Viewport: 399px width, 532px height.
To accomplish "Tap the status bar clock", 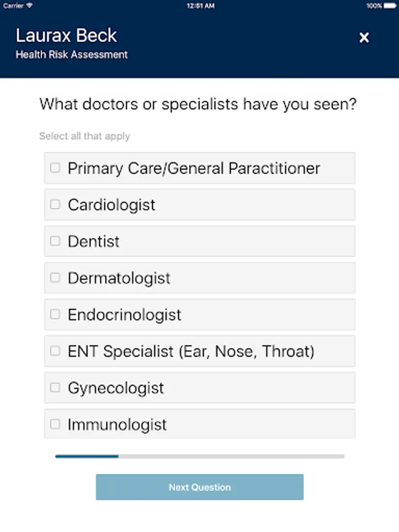I will point(200,5).
